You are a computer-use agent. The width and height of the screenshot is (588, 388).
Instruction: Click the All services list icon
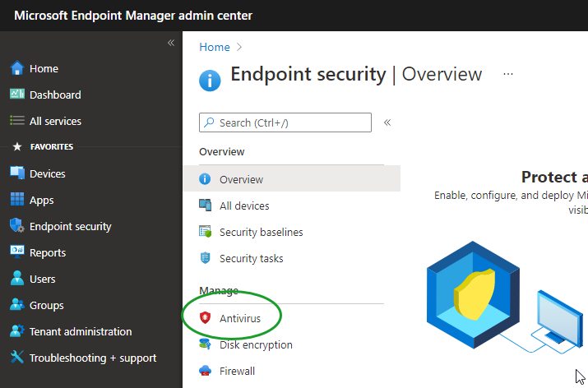tap(17, 121)
